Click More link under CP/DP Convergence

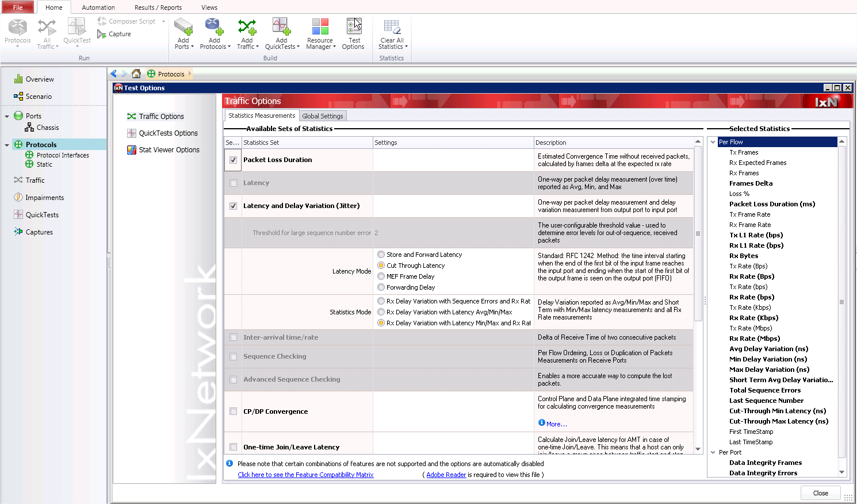pyautogui.click(x=556, y=424)
